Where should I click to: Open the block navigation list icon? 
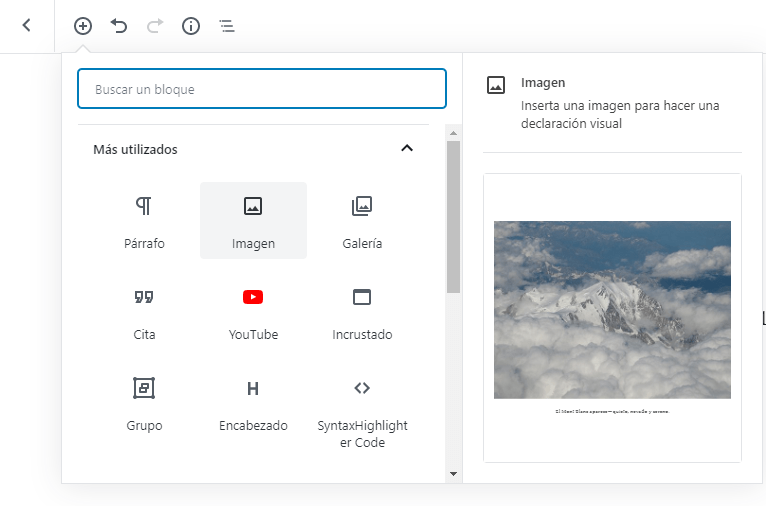(x=227, y=26)
